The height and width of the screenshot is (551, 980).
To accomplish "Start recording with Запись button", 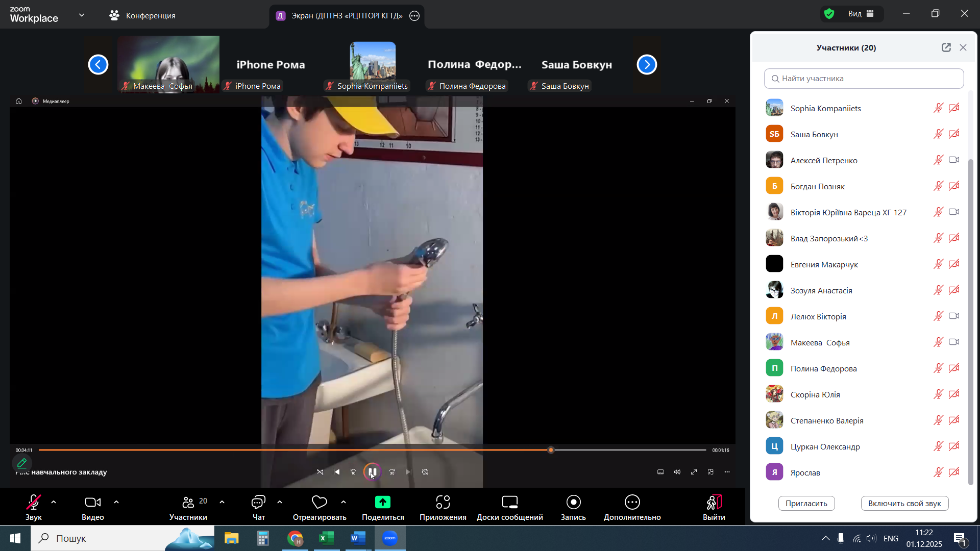I will click(573, 503).
